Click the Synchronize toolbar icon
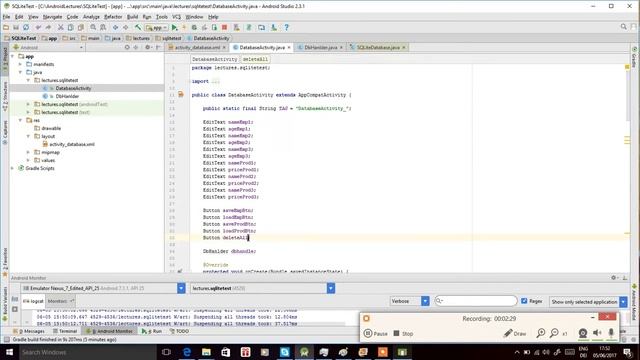 pos(26,27)
